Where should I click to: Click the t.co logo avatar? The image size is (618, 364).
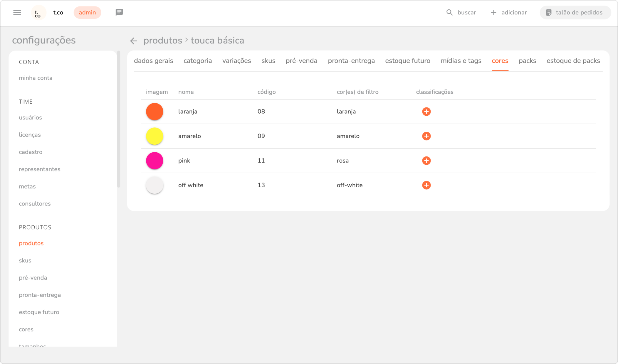pos(38,13)
